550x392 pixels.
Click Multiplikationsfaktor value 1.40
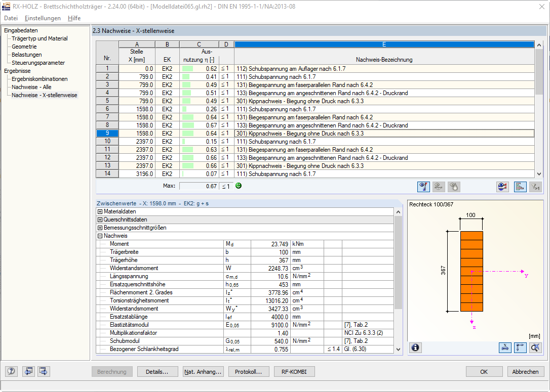pyautogui.click(x=270, y=333)
